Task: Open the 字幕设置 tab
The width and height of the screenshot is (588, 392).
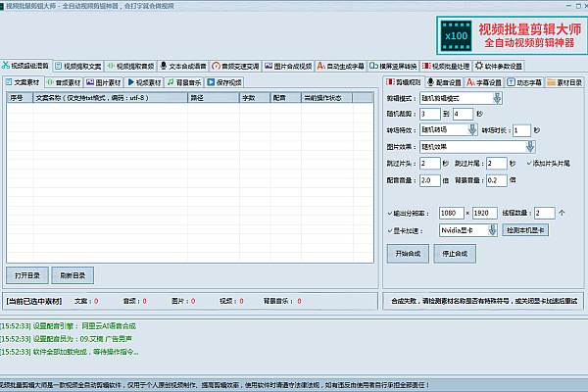Action: [x=484, y=82]
